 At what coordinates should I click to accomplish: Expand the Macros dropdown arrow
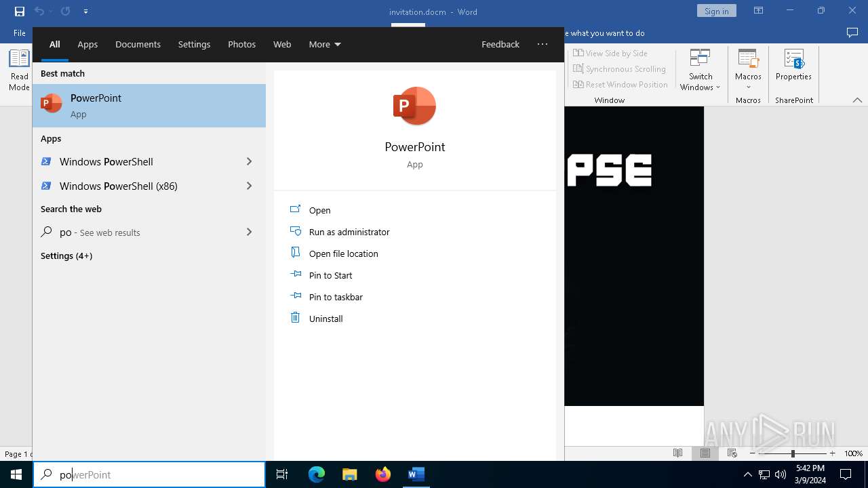[x=748, y=87]
